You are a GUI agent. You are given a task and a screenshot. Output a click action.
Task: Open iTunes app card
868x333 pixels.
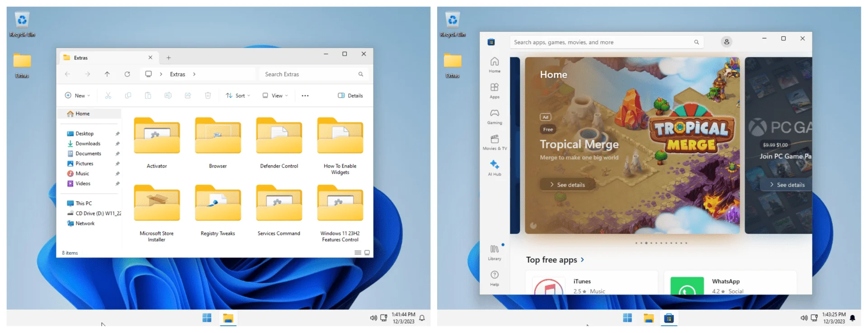591,283
